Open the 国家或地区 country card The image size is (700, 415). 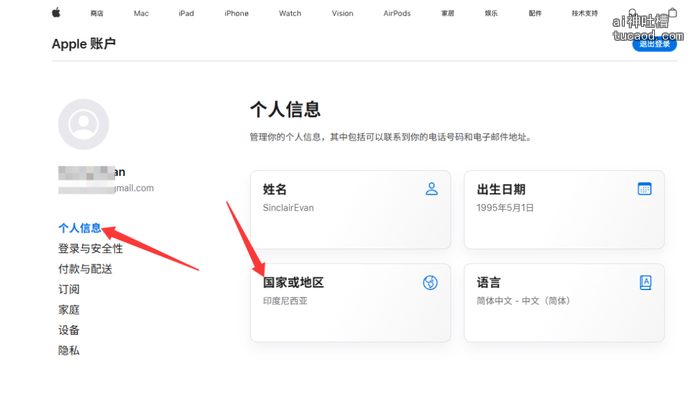click(x=350, y=303)
